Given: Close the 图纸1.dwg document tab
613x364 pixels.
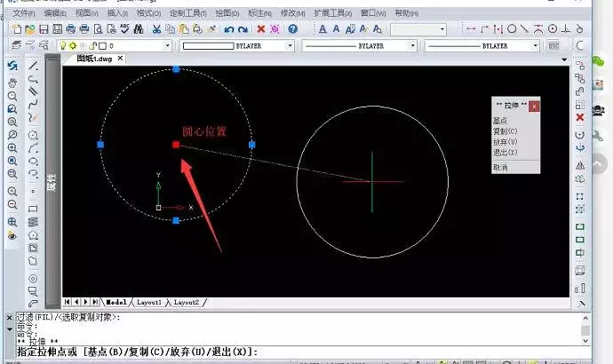Looking at the screenshot, I should 121,59.
